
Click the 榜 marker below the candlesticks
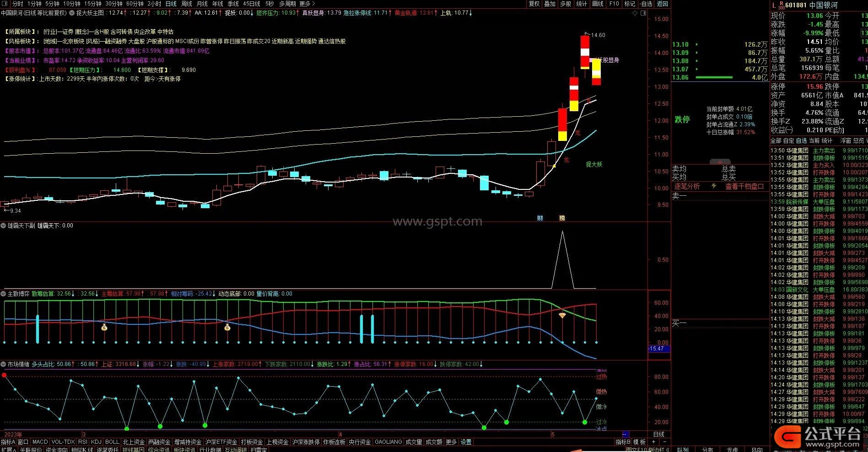click(562, 218)
